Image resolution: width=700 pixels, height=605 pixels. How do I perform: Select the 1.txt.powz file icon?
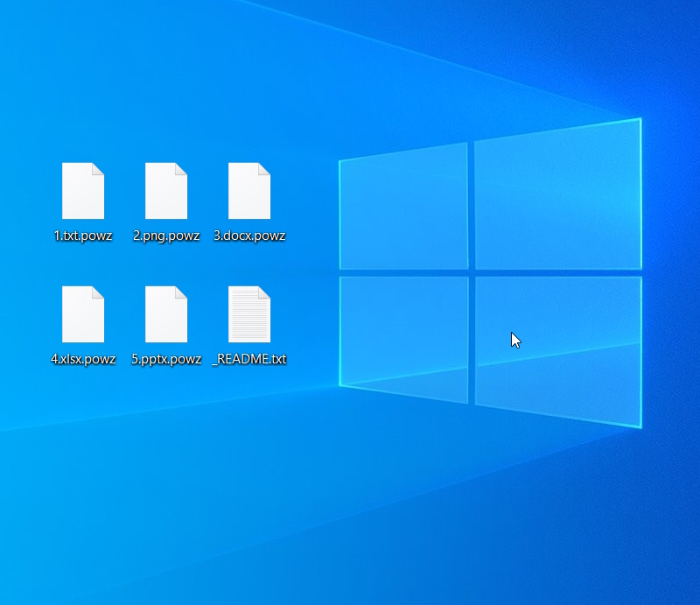coord(83,191)
